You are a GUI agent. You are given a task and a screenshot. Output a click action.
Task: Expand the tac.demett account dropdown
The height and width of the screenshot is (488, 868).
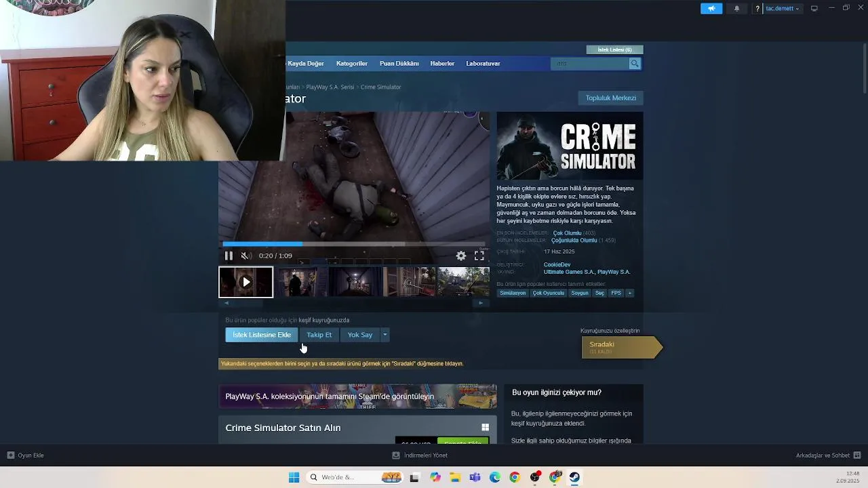point(783,9)
